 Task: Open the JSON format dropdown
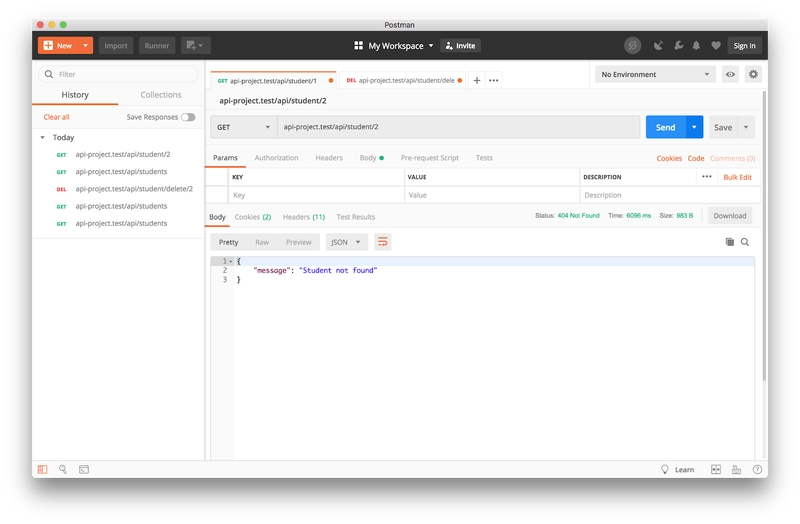[x=347, y=242]
